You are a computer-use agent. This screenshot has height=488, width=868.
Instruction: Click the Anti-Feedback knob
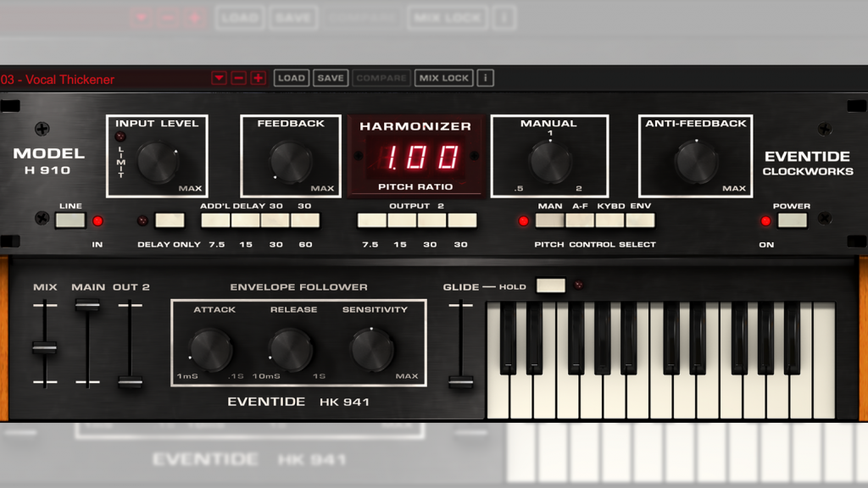[x=696, y=162]
